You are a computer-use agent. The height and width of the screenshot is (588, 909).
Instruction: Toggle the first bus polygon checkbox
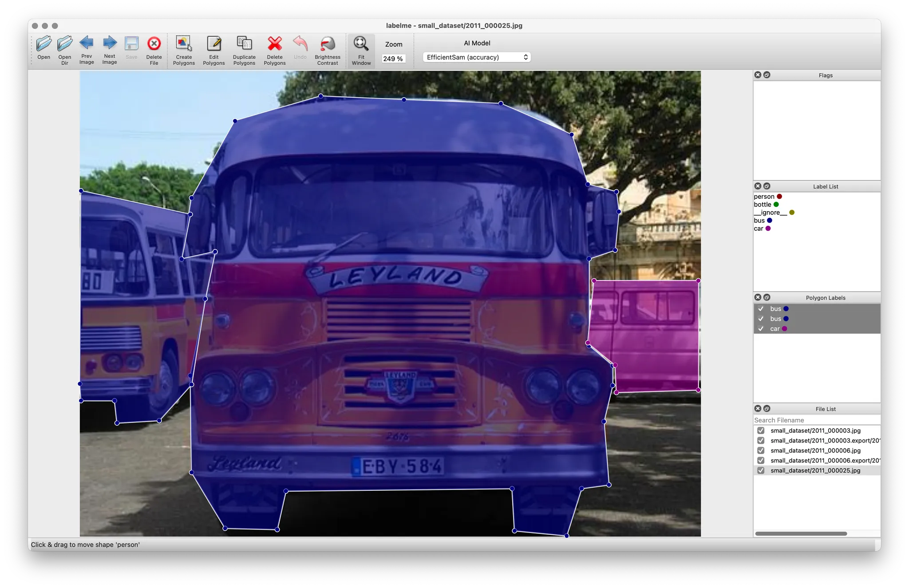tap(761, 309)
